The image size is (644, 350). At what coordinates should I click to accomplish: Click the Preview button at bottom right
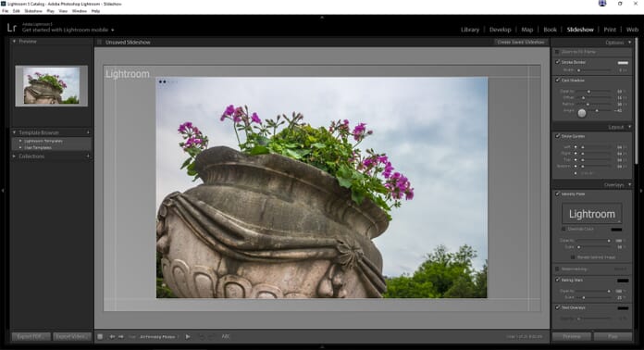tap(571, 336)
